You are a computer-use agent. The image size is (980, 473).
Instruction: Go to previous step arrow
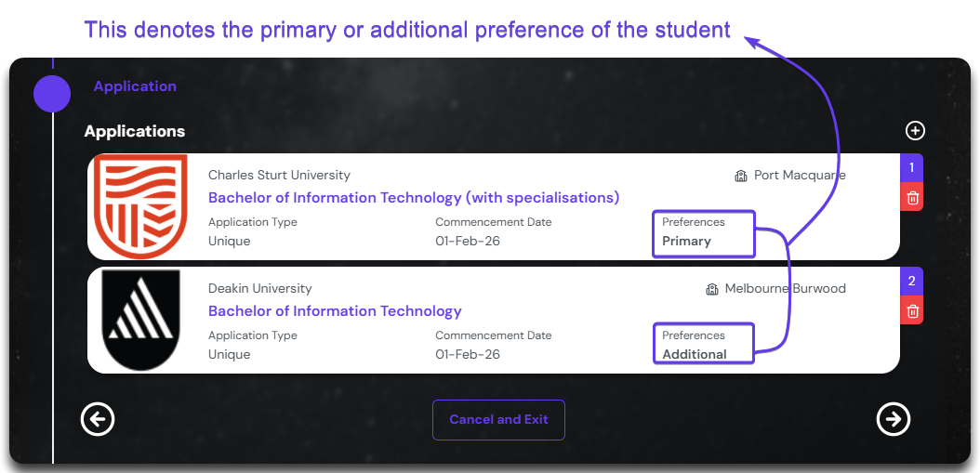(98, 419)
